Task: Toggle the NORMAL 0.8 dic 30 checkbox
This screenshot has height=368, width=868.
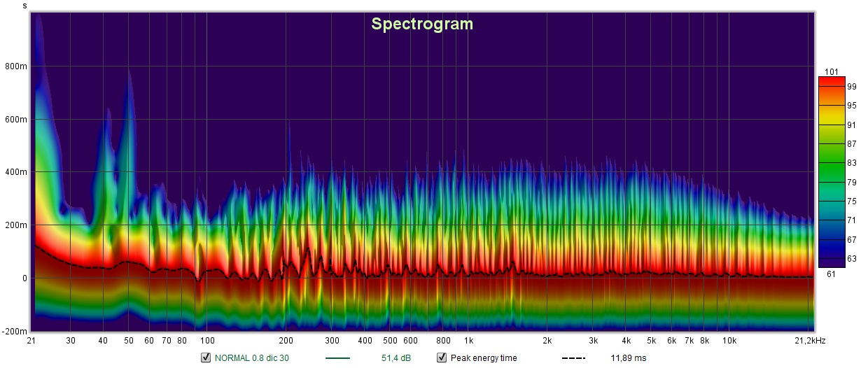Action: (206, 358)
